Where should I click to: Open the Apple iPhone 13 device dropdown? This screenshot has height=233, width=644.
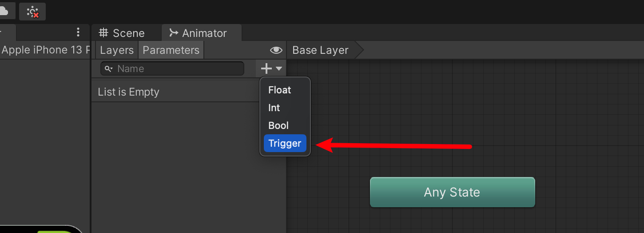pyautogui.click(x=45, y=50)
